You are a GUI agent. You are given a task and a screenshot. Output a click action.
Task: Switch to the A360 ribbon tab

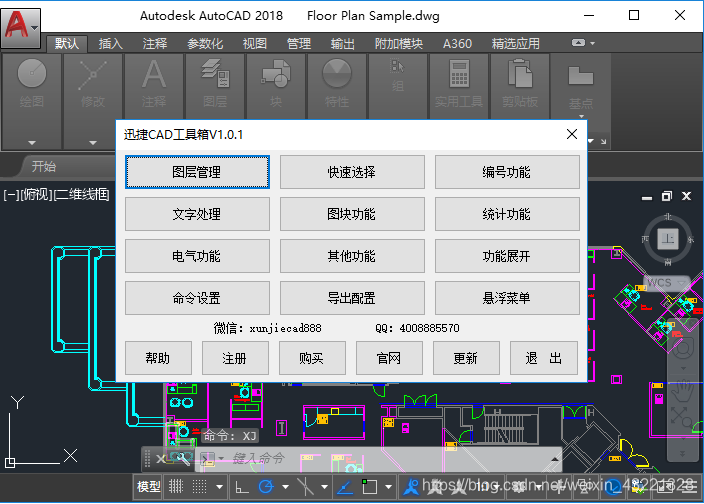click(x=457, y=44)
